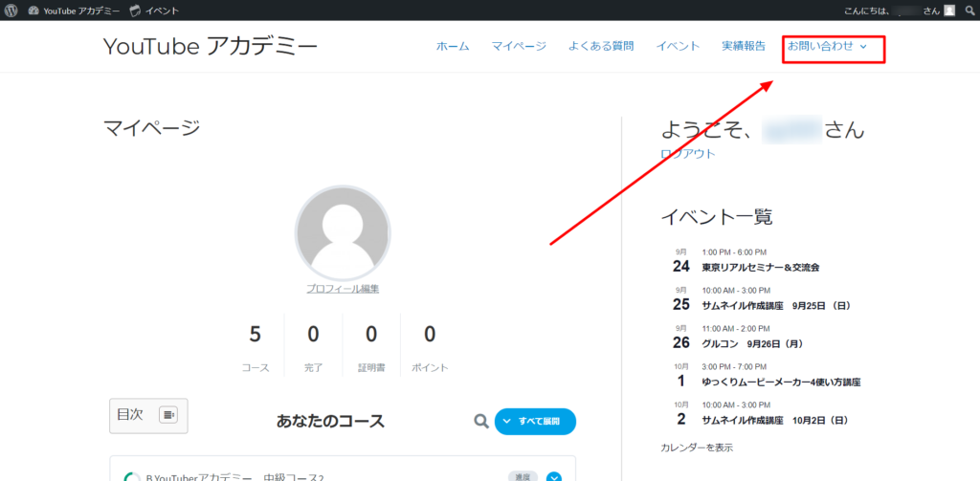This screenshot has width=980, height=481.
Task: Open マイページ navigation item
Action: pyautogui.click(x=519, y=46)
